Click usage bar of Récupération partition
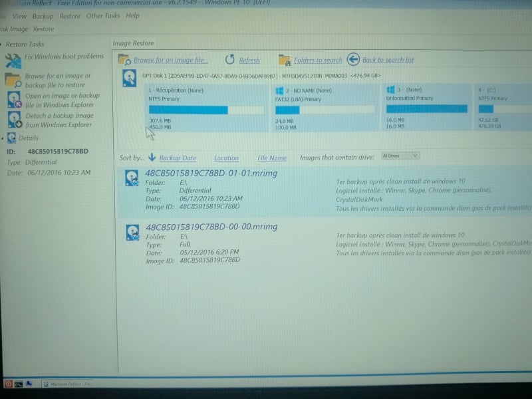 206,110
